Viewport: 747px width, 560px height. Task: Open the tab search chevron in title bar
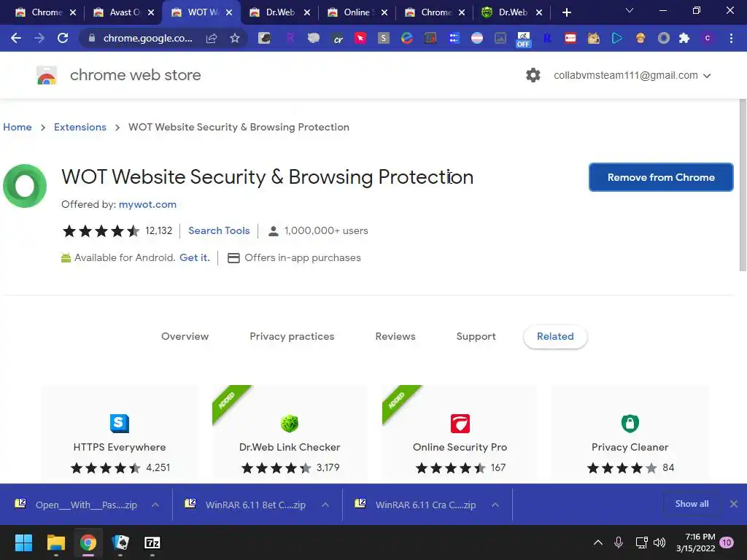pyautogui.click(x=630, y=10)
